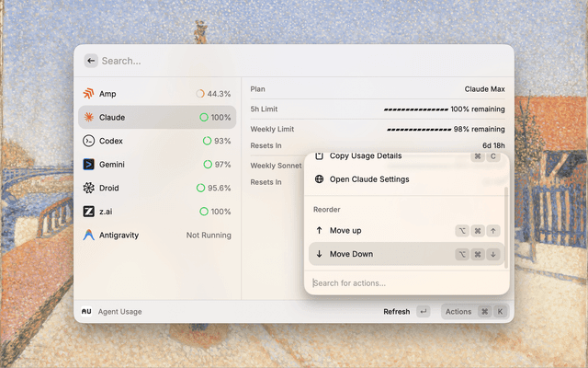Screen dimensions: 588x368
Task: Click the 5h Limit progress bar
Action: (x=416, y=109)
